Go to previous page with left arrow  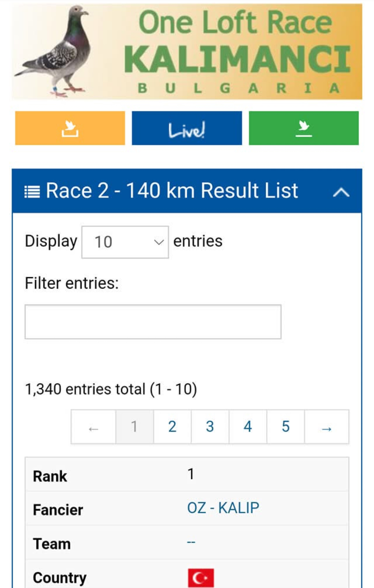pos(93,427)
